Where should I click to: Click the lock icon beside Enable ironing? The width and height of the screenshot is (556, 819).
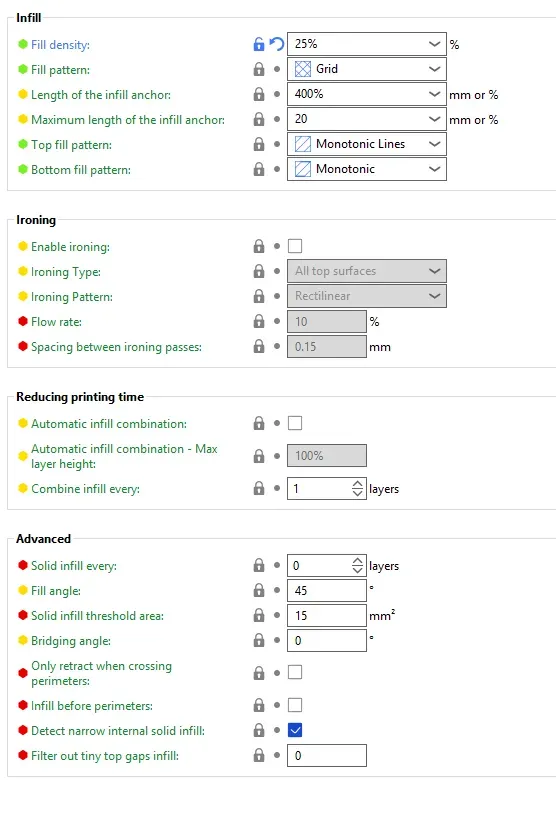(x=259, y=246)
